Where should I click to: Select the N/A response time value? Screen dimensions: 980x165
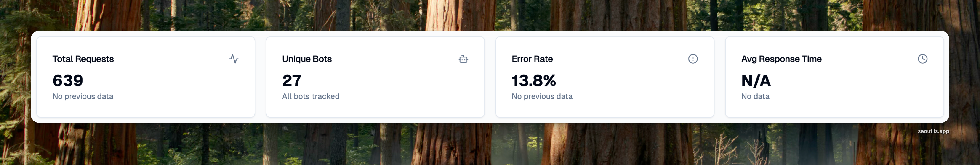756,80
